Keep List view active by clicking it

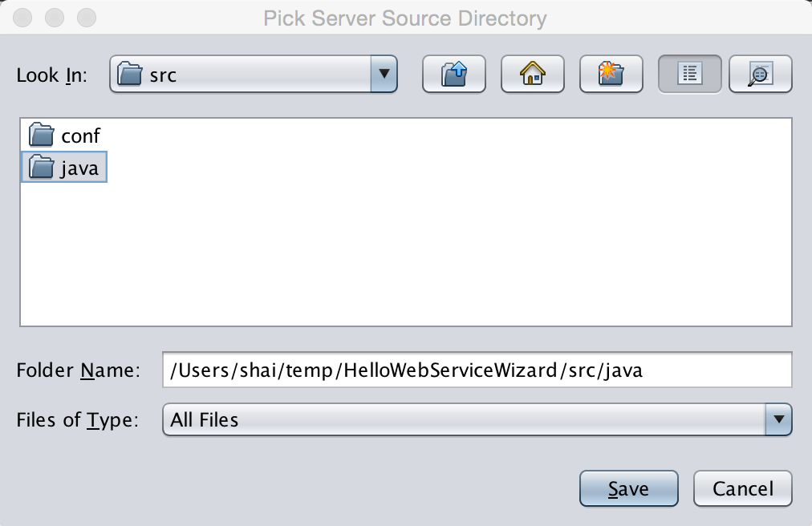click(689, 74)
